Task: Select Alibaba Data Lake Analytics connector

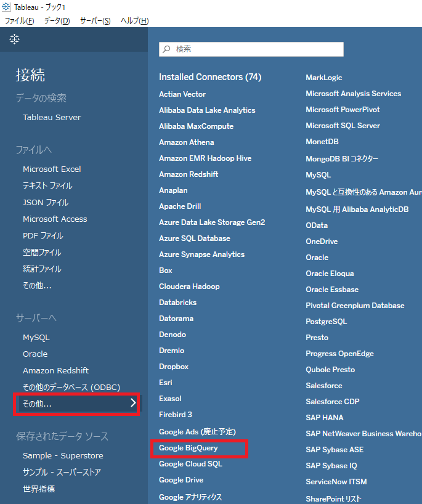Action: point(207,110)
